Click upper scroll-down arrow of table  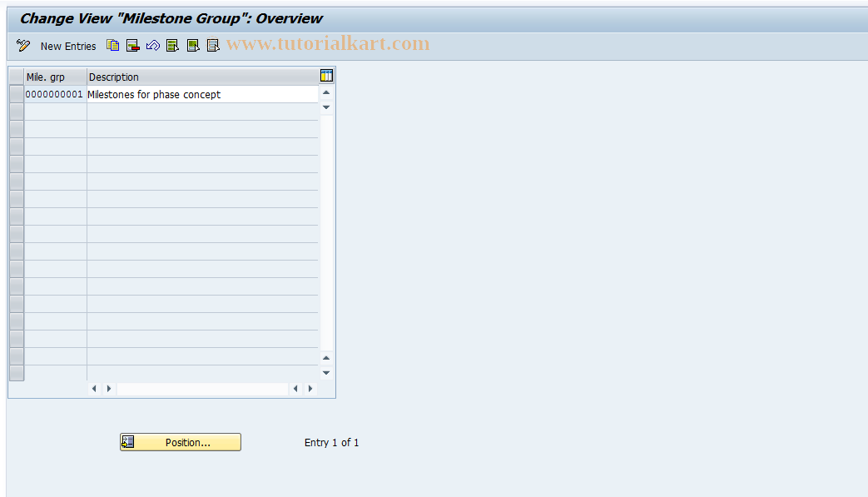point(326,107)
